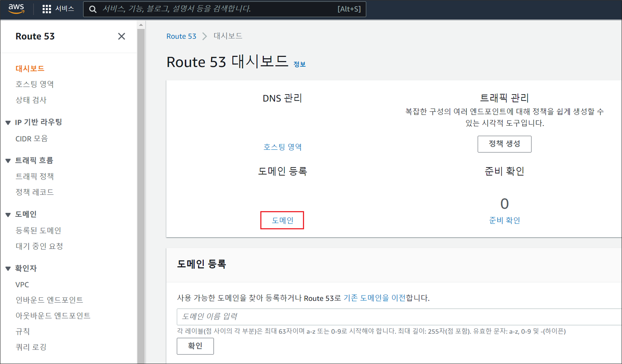The height and width of the screenshot is (364, 622).
Task: Open 정책 레코드 in the sidebar
Action: click(x=35, y=192)
